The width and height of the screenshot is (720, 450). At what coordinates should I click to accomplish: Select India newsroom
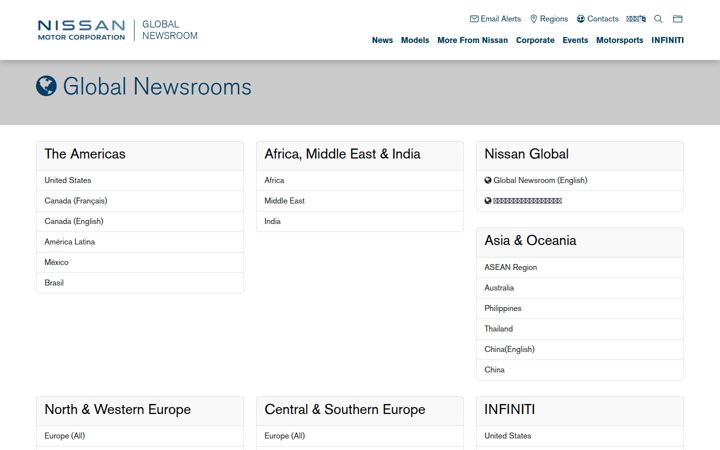pyautogui.click(x=360, y=221)
